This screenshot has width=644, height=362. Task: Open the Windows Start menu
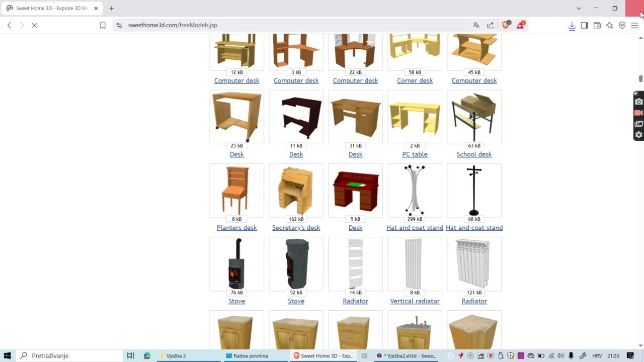point(8,355)
